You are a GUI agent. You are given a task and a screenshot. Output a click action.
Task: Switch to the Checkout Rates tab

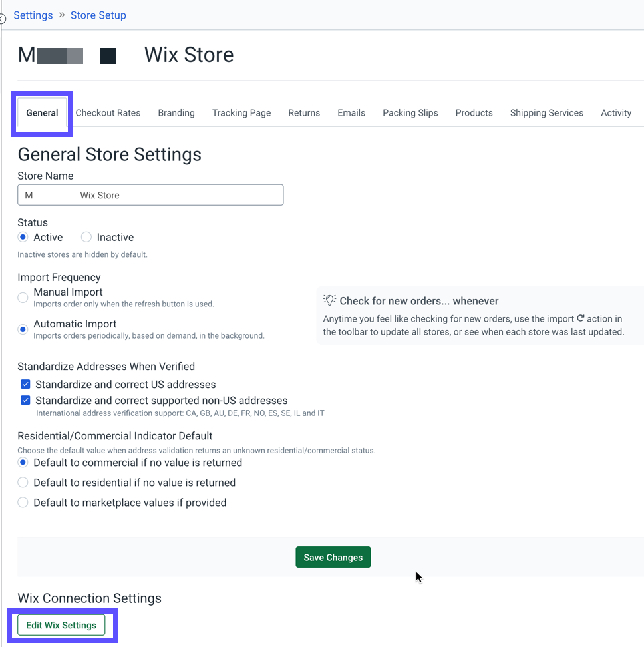(108, 113)
